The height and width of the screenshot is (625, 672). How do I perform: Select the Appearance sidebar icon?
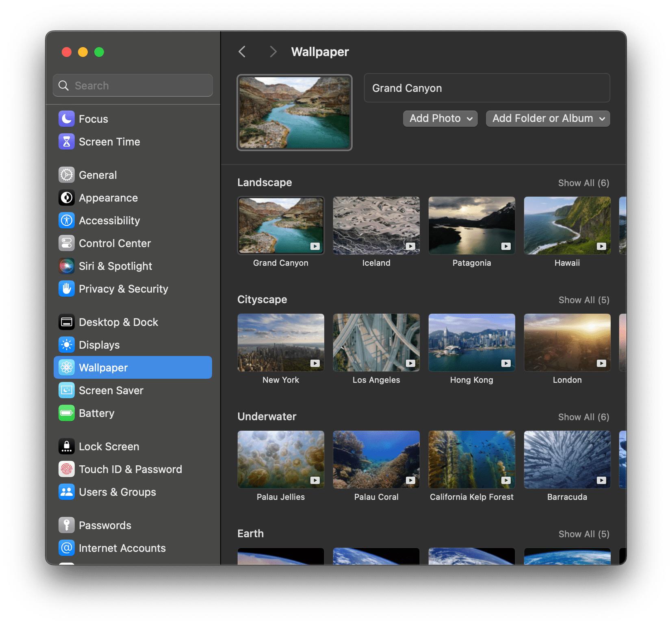click(66, 198)
